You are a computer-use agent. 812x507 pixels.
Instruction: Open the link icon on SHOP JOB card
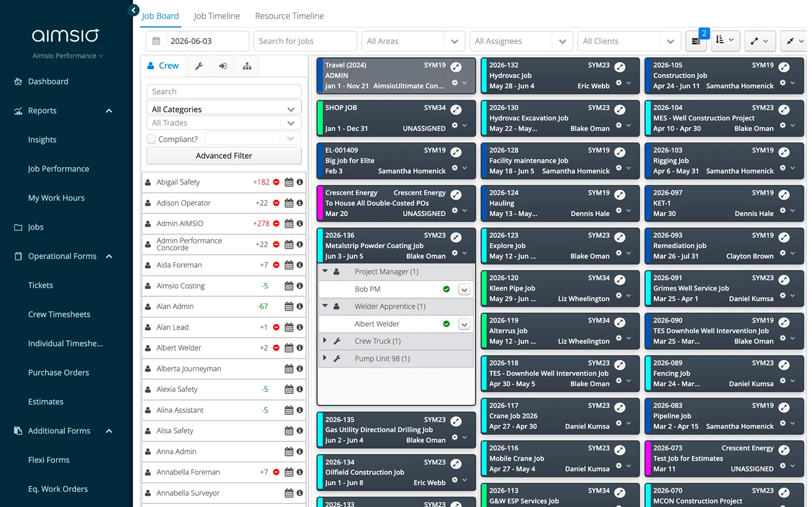456,110
